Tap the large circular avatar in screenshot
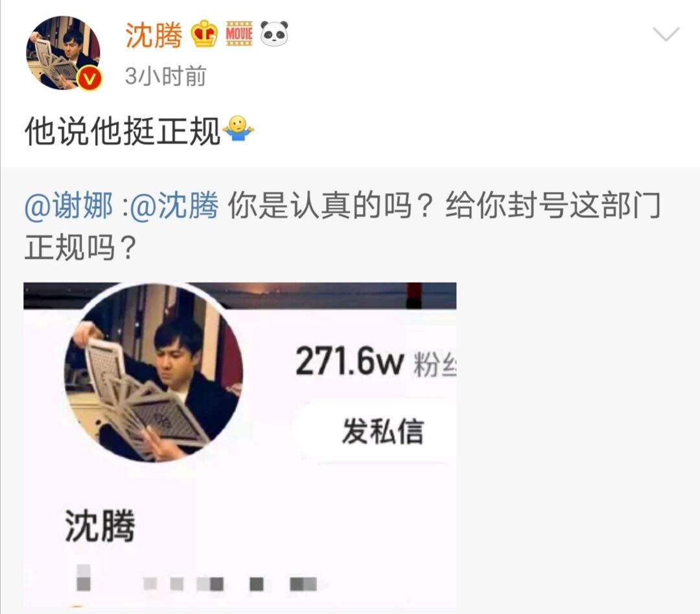The width and height of the screenshot is (700, 614). [x=154, y=373]
